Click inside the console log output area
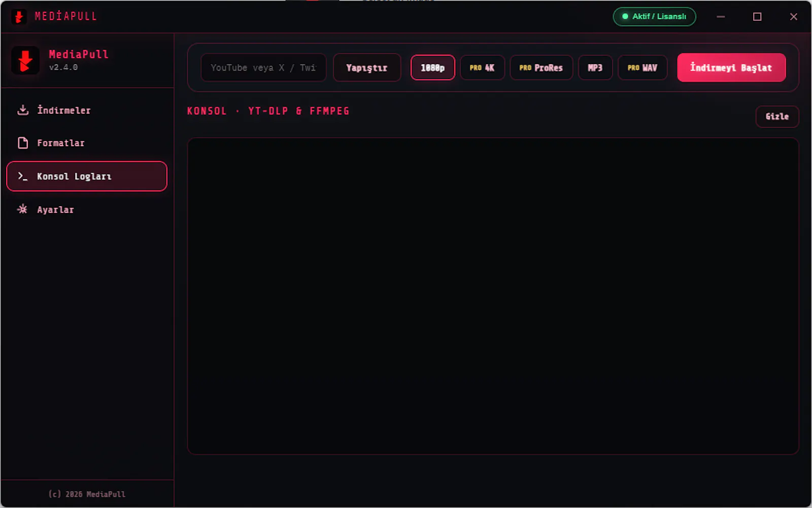 493,296
